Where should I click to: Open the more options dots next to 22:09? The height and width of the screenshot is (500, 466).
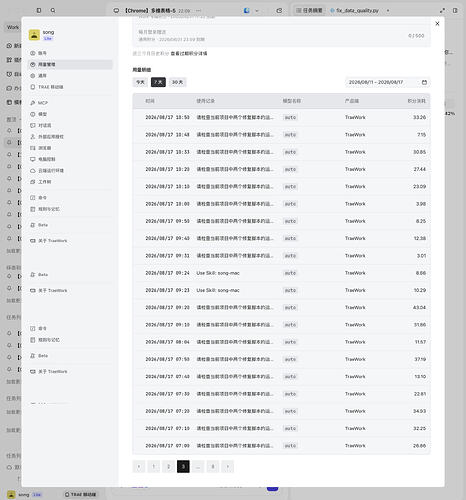click(199, 11)
